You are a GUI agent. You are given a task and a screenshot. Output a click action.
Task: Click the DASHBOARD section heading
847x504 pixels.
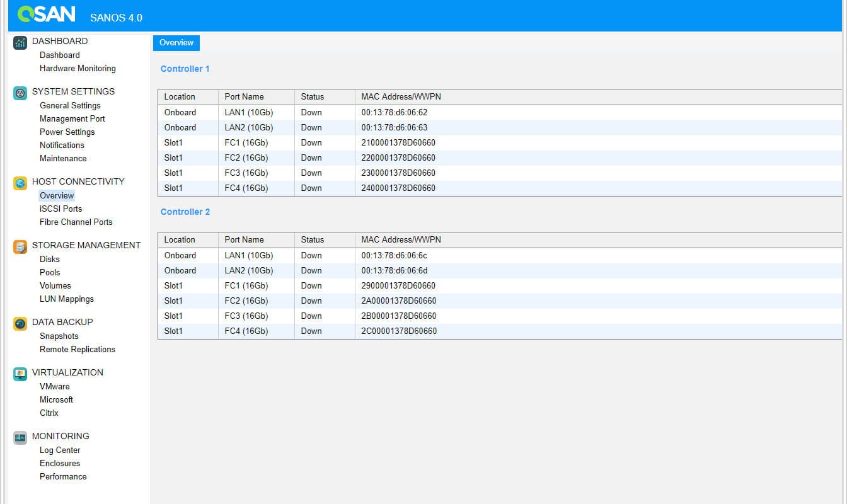pyautogui.click(x=60, y=41)
